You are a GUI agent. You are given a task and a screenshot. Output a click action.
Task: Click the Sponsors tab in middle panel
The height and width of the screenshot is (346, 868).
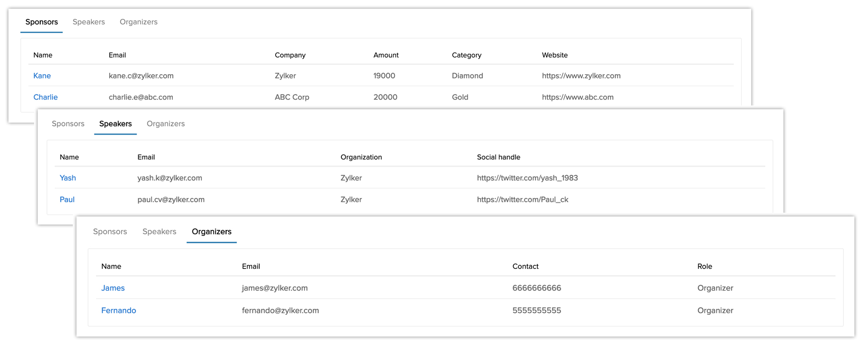(x=68, y=124)
